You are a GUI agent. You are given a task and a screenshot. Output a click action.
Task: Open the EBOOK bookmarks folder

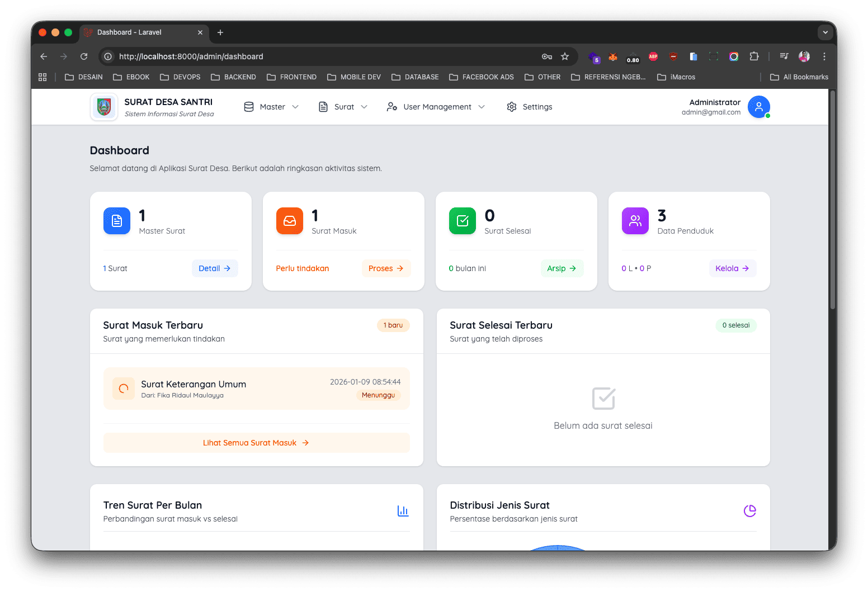(131, 77)
